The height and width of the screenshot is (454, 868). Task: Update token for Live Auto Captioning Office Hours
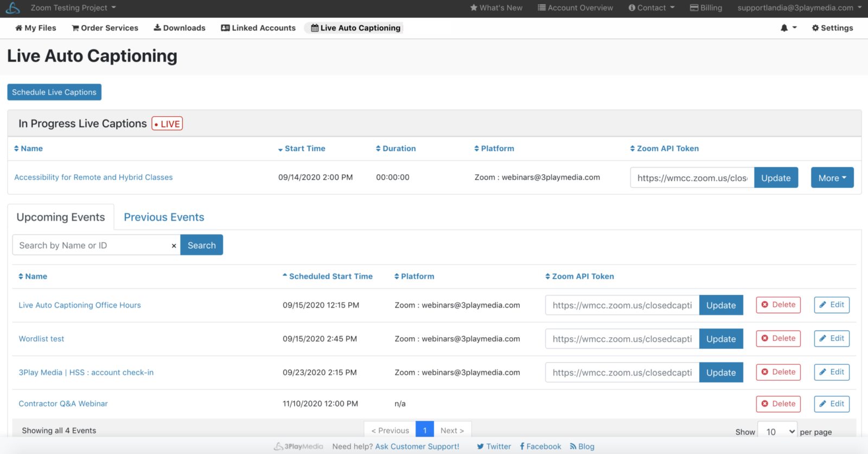(x=721, y=305)
